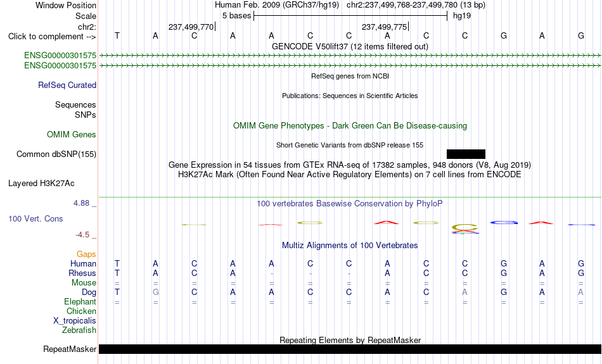602x364 pixels.
Task: Click the 'Click to complement -->' label
Action: point(52,37)
